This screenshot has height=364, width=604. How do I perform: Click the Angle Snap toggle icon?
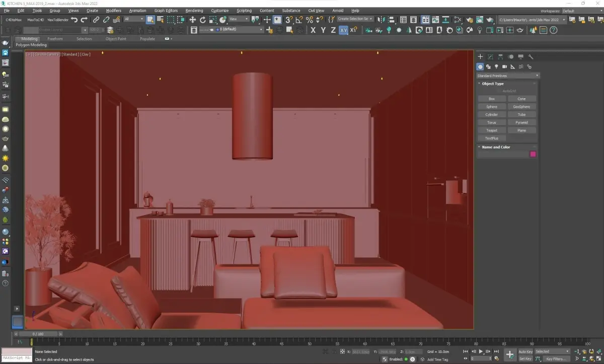pyautogui.click(x=299, y=20)
